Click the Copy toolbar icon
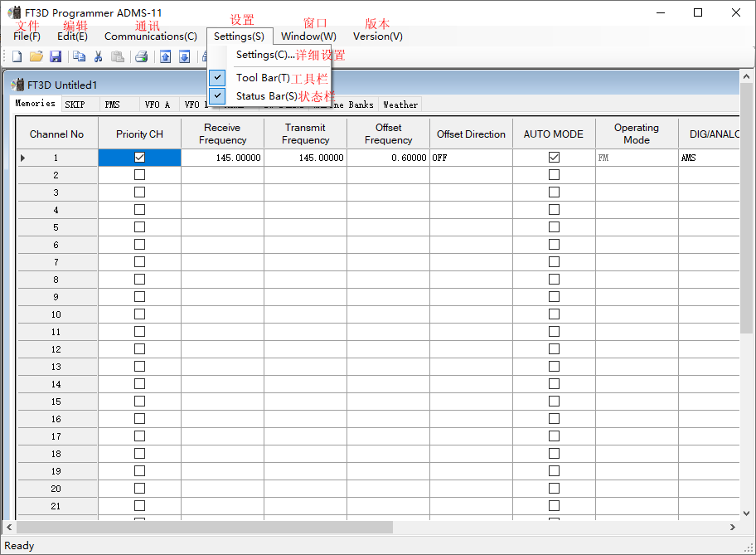 click(79, 56)
